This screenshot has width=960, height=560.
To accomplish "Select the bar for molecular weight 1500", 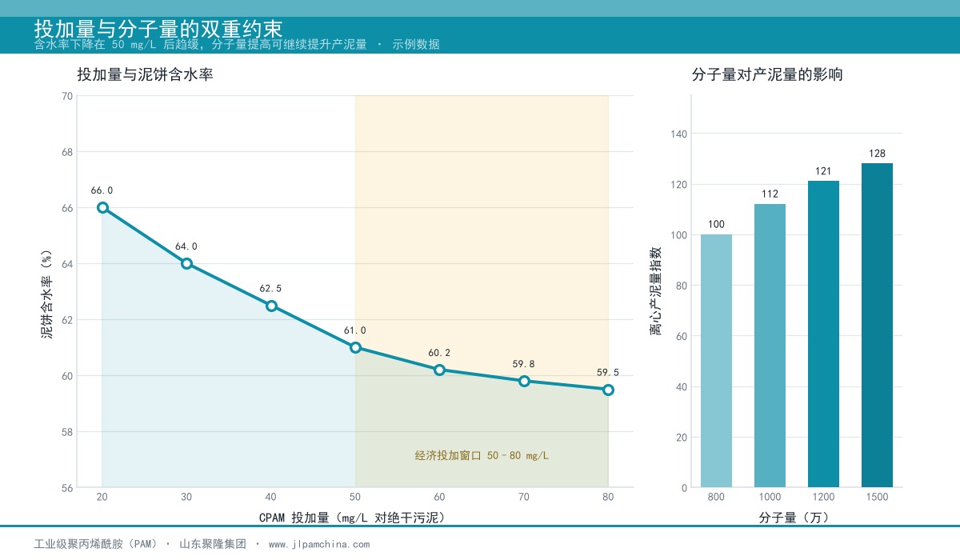I will click(x=877, y=326).
